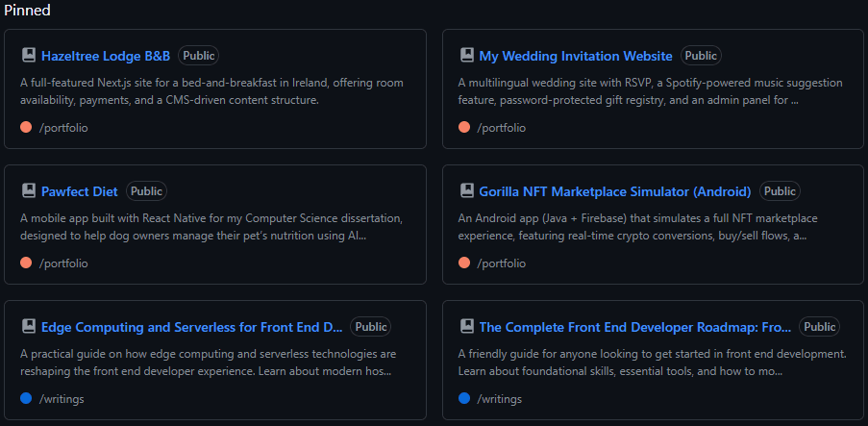Click the repo icon beside Edge Computing and Serverless
868x426 pixels.
coord(28,327)
